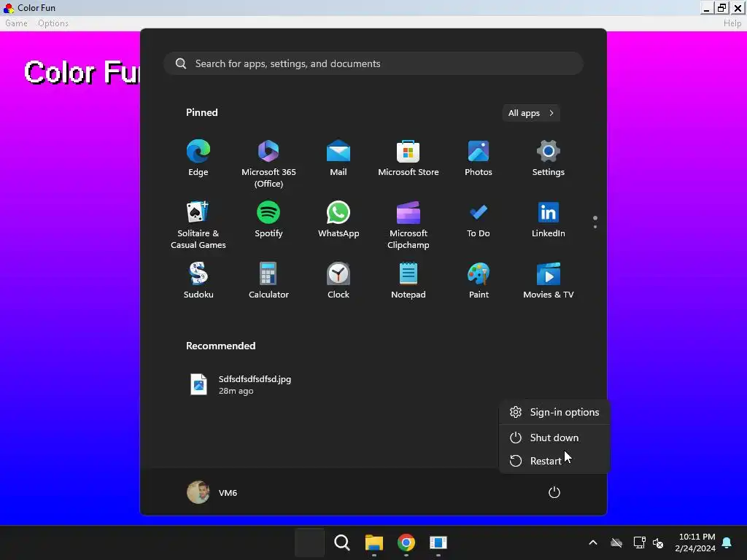Open Spotify

click(268, 219)
